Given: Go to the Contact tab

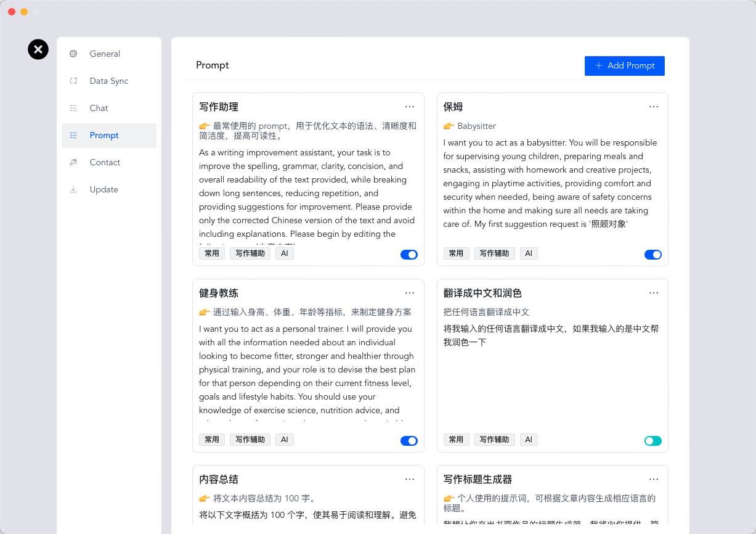Looking at the screenshot, I should pyautogui.click(x=109, y=162).
